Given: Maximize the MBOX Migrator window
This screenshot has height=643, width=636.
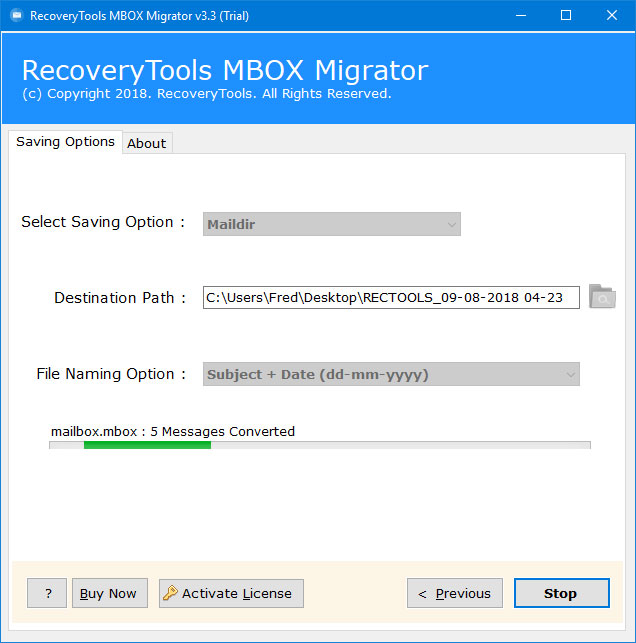Looking at the screenshot, I should click(x=566, y=16).
